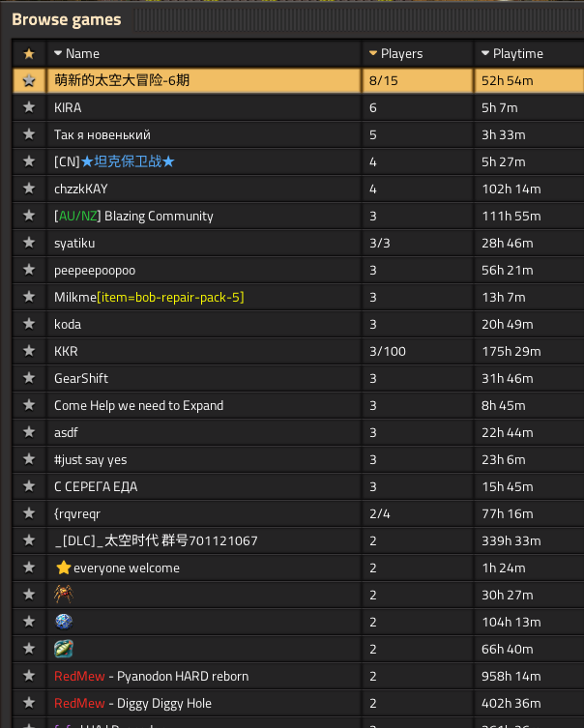Sort the list by favorites star header

pos(28,53)
